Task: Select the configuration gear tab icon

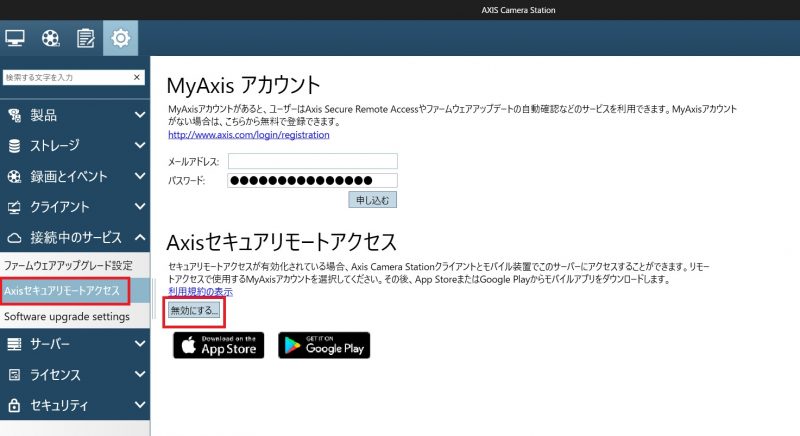Action: 120,38
